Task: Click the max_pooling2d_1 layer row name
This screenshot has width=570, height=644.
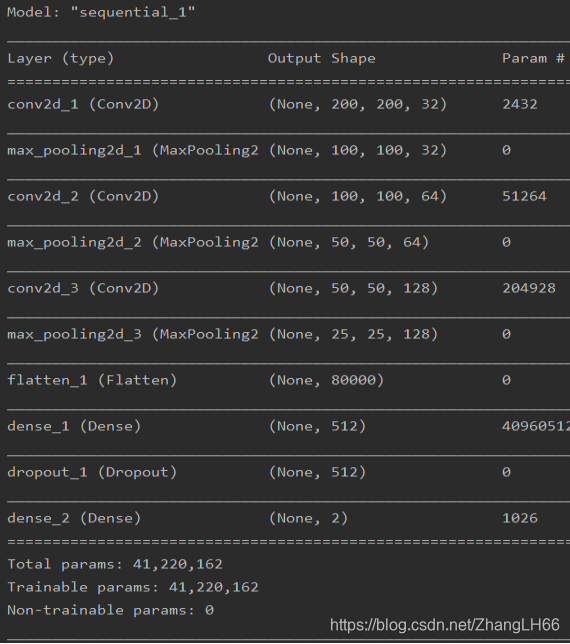Action: tap(133, 150)
